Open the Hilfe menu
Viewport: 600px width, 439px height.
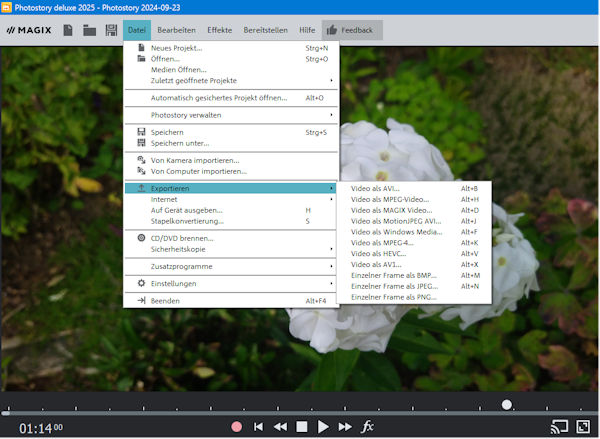point(307,30)
